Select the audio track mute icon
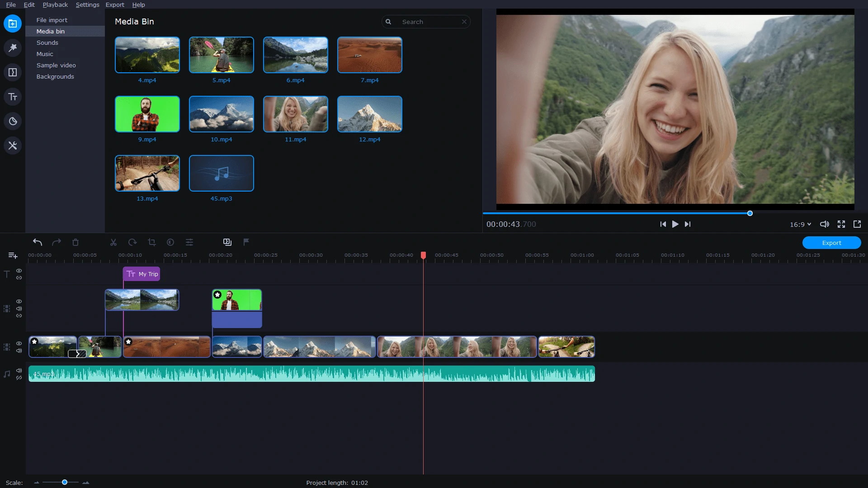 [x=19, y=370]
